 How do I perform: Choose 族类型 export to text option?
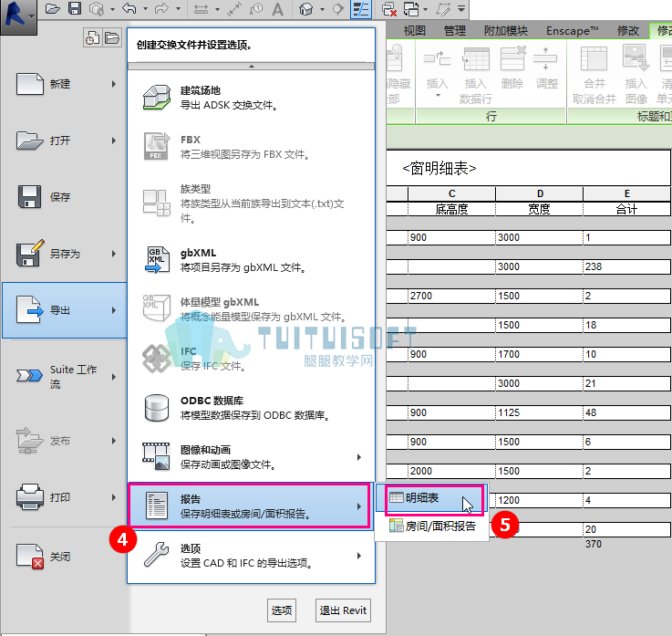click(251, 203)
